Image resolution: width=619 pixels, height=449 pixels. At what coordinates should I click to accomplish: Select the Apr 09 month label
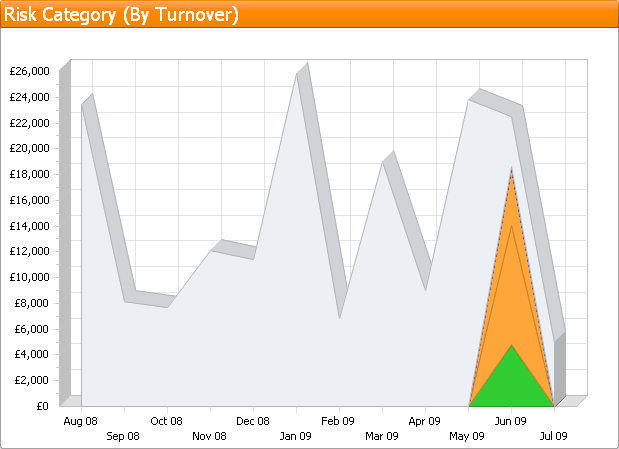coord(425,422)
